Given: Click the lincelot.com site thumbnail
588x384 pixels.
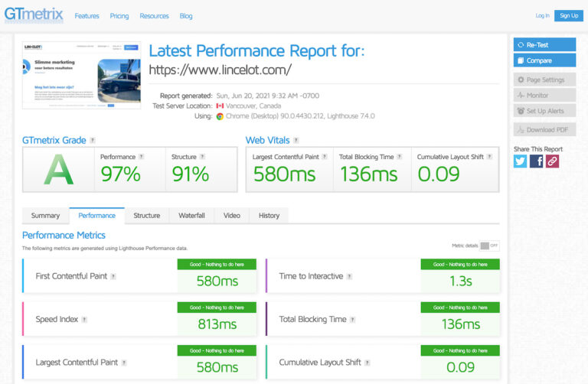Looking at the screenshot, I should (x=81, y=75).
